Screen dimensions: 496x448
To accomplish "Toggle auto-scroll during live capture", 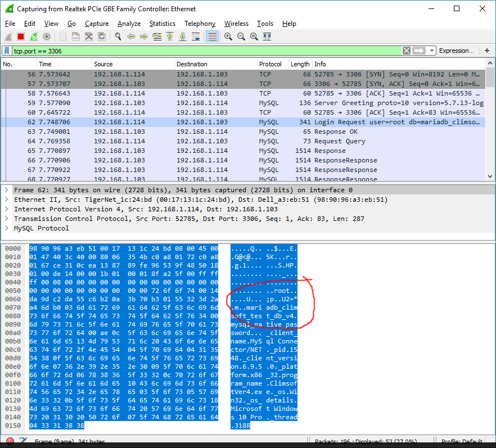I will (197, 36).
